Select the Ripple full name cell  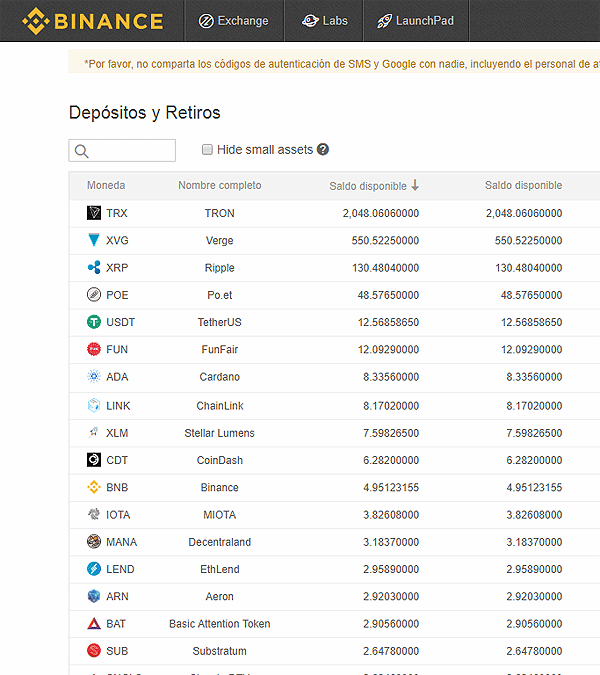(x=220, y=268)
